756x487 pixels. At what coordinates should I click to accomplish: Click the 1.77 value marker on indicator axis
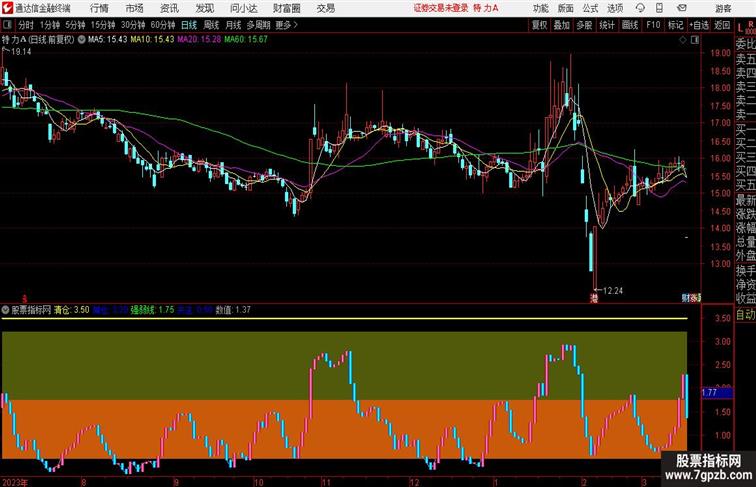pos(718,393)
